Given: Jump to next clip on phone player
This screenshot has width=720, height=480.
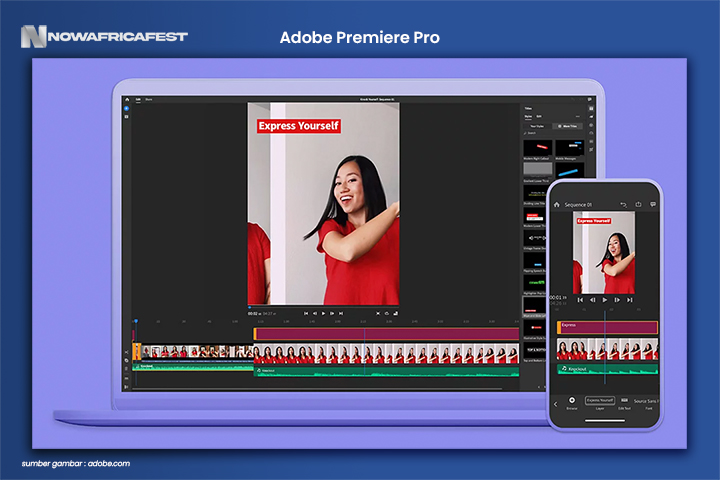Looking at the screenshot, I should (x=630, y=300).
